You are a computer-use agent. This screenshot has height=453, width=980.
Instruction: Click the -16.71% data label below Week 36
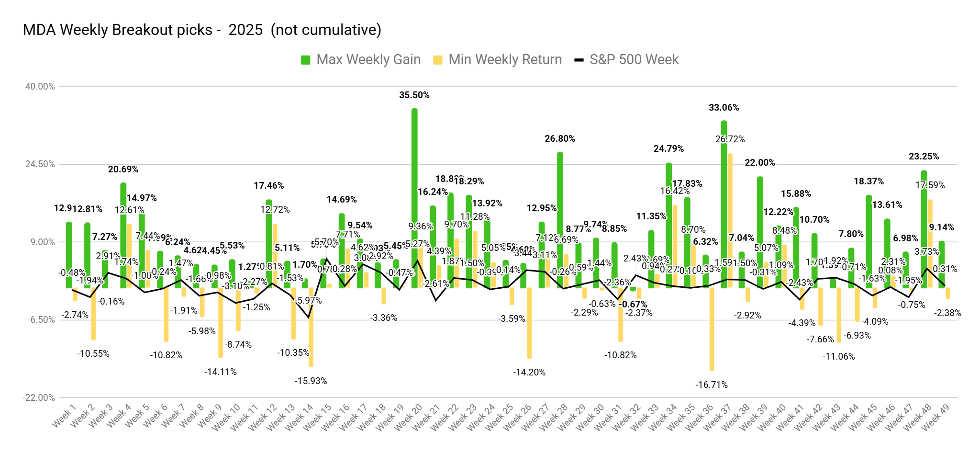pyautogui.click(x=712, y=385)
